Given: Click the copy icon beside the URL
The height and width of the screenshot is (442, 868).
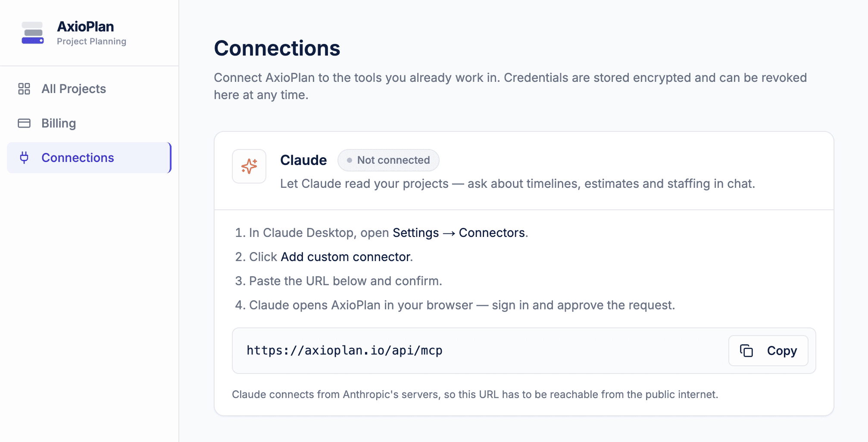Looking at the screenshot, I should [x=746, y=351].
